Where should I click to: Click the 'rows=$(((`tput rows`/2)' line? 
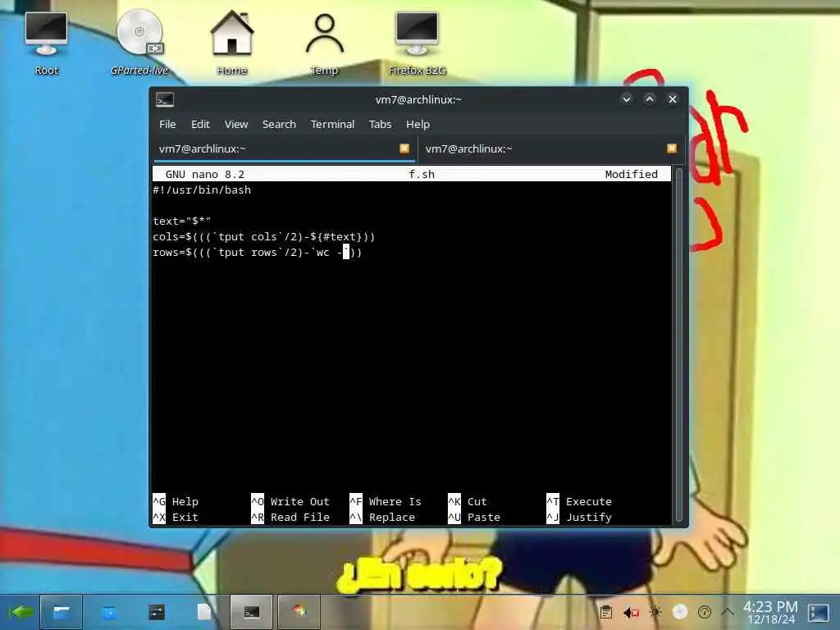tap(257, 253)
